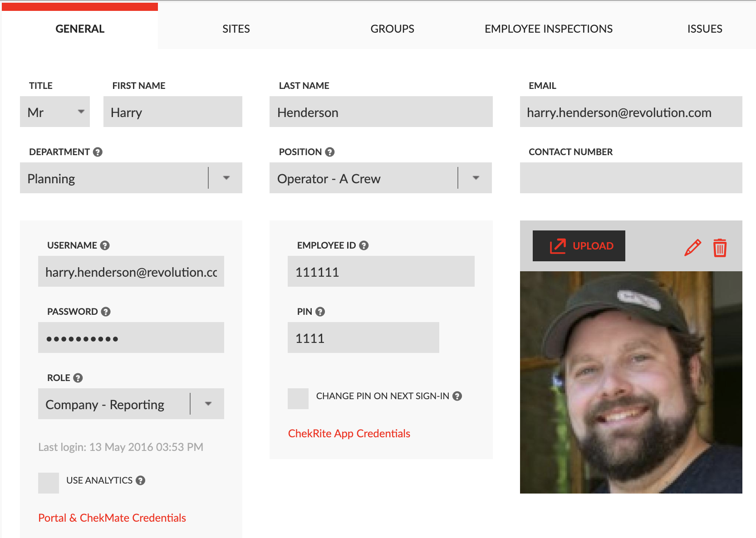The height and width of the screenshot is (538, 756).
Task: Click the First Name field containing Harry
Action: pyautogui.click(x=173, y=112)
